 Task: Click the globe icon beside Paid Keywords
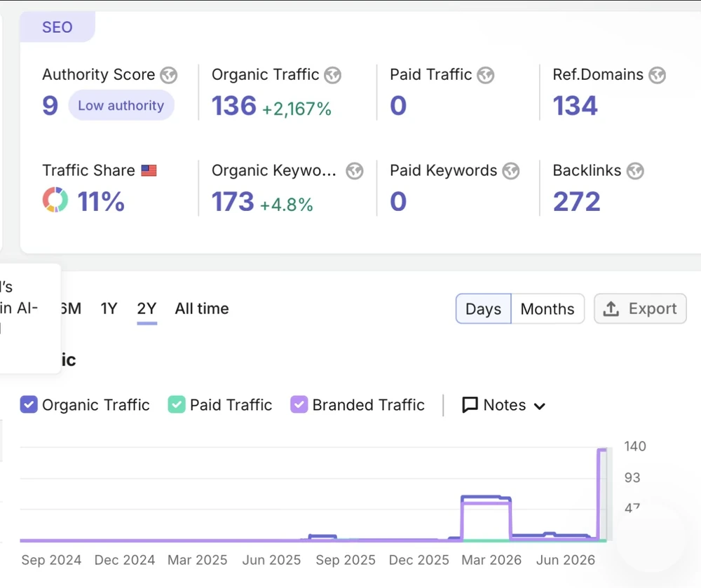(x=510, y=171)
